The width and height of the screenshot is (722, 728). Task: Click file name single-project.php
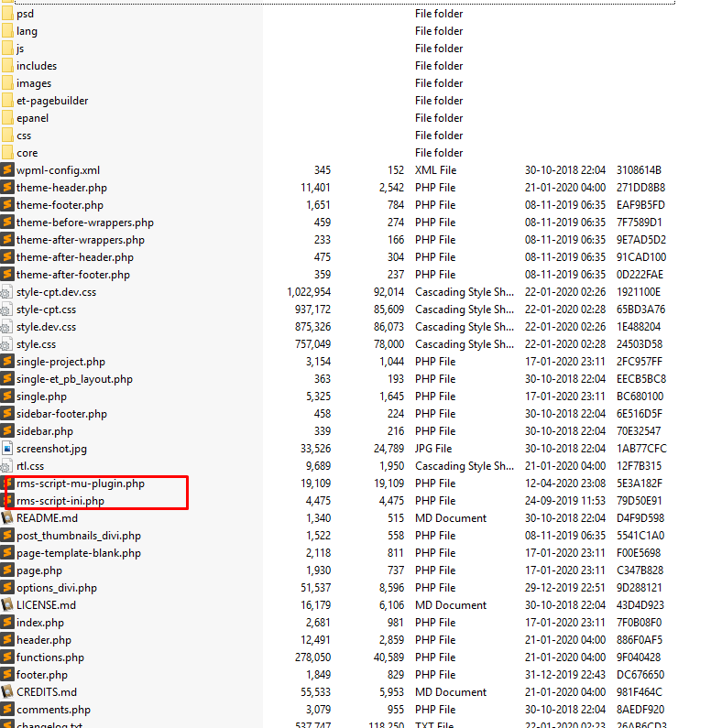(x=60, y=362)
